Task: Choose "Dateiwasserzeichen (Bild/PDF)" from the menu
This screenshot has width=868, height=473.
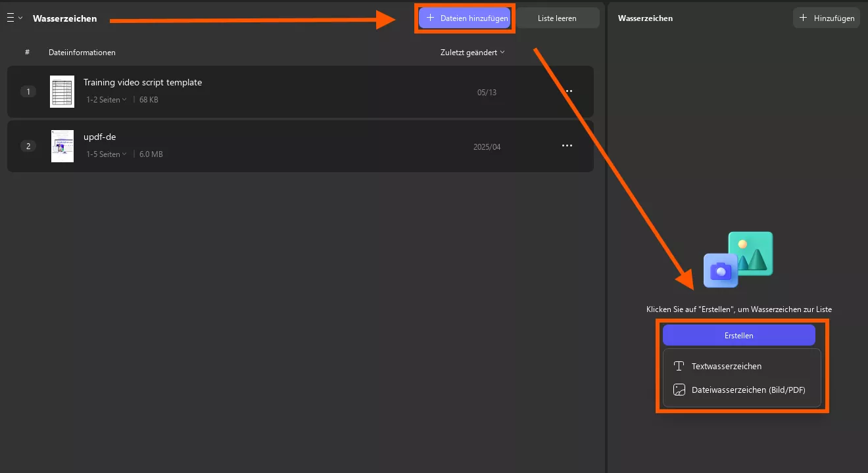Action: pos(742,390)
